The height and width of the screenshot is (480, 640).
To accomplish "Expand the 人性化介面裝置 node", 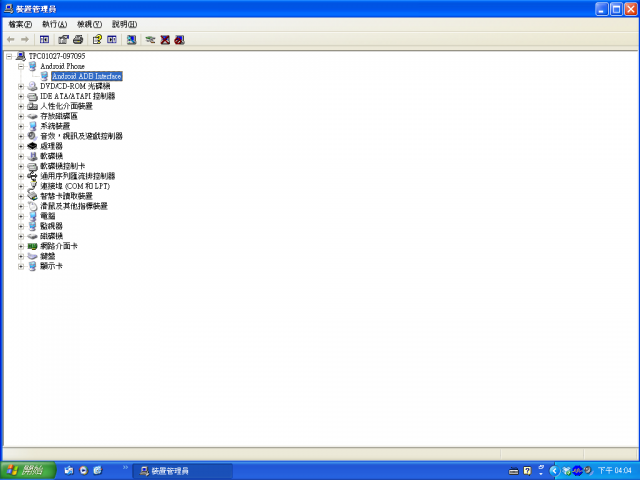I will 21,107.
